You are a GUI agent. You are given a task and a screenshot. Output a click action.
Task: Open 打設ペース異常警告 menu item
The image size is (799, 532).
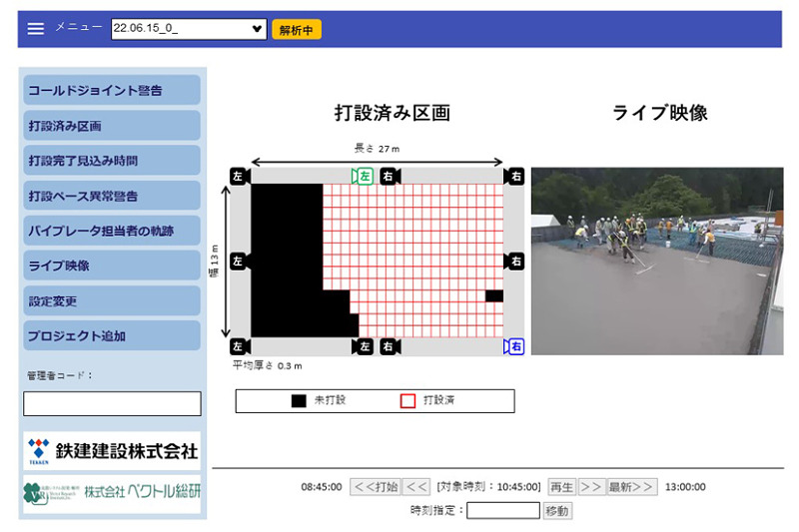[112, 196]
